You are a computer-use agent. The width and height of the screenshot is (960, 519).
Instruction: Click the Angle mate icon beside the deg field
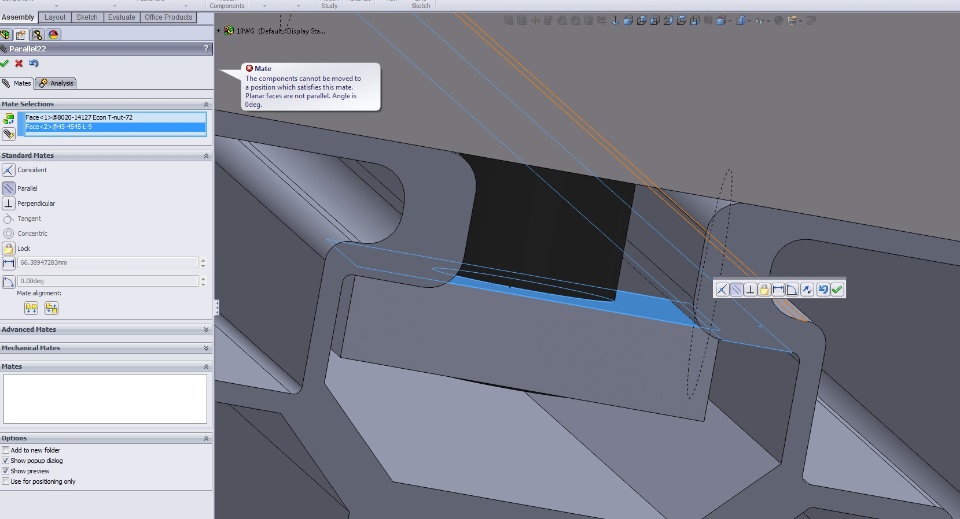click(9, 282)
